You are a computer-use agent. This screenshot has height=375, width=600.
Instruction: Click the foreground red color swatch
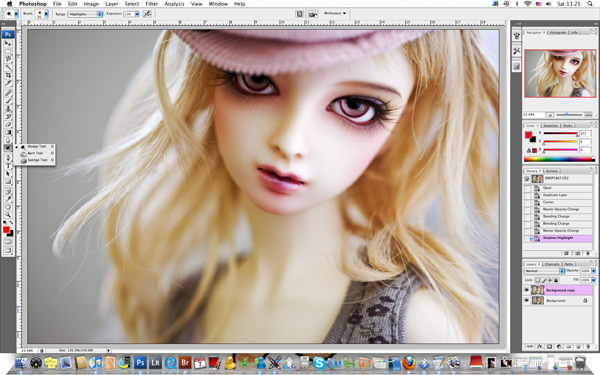point(6,230)
